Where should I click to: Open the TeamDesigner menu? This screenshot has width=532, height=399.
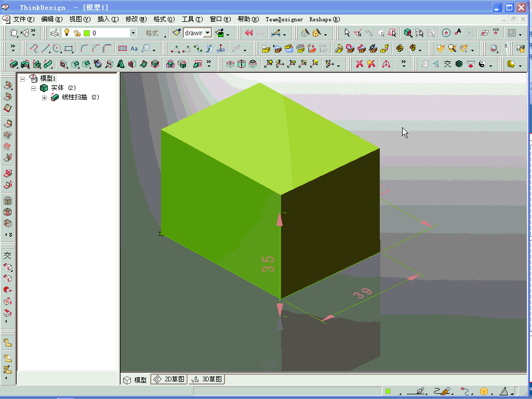click(284, 19)
